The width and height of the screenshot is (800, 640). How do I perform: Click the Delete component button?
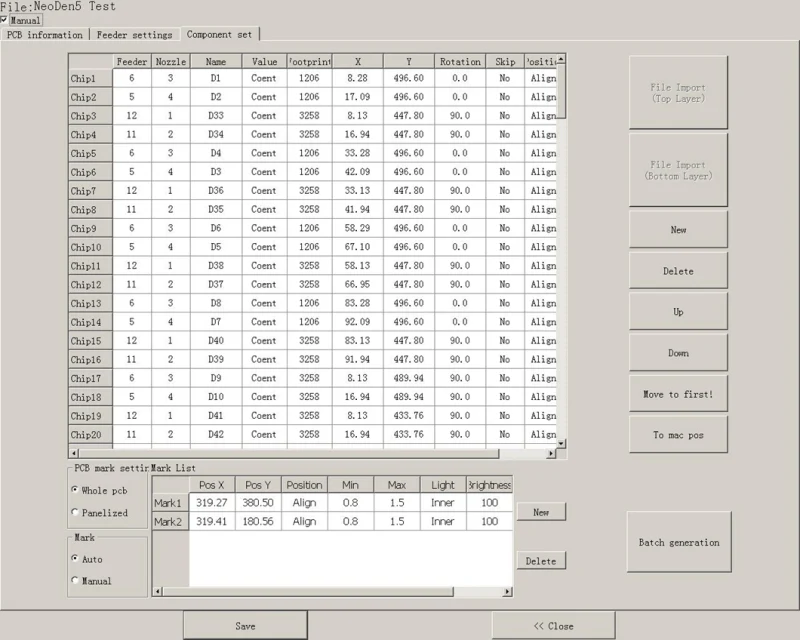click(678, 271)
